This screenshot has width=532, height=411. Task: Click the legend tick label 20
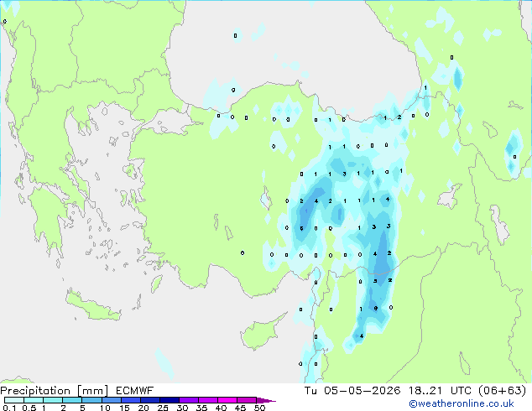coord(143,408)
